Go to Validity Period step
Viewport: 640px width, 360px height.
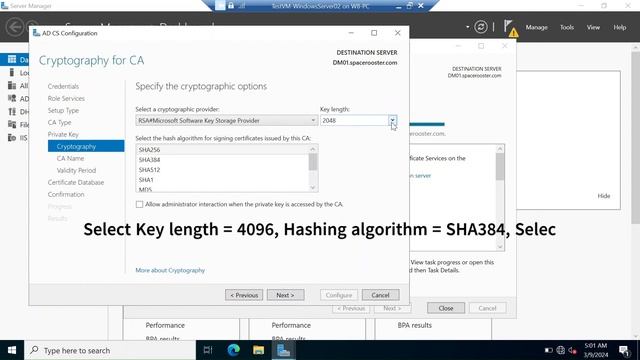point(76,170)
